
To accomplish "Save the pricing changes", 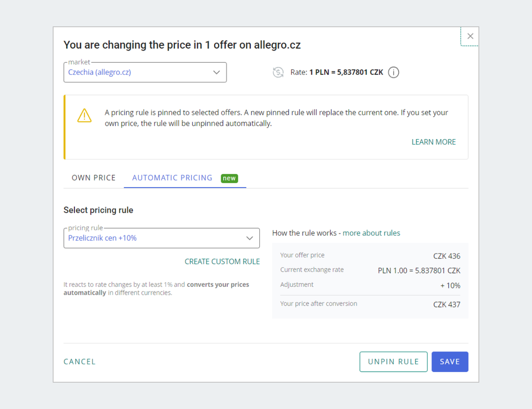I will tap(450, 362).
